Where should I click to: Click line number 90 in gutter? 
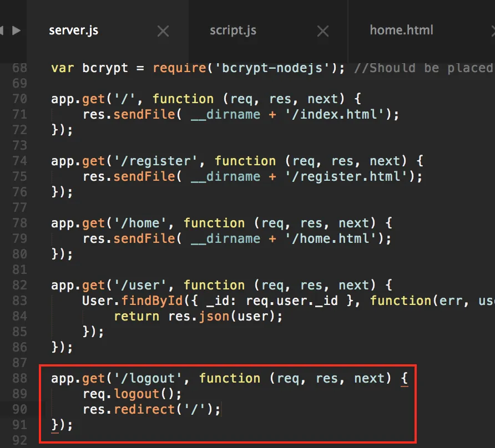19,410
